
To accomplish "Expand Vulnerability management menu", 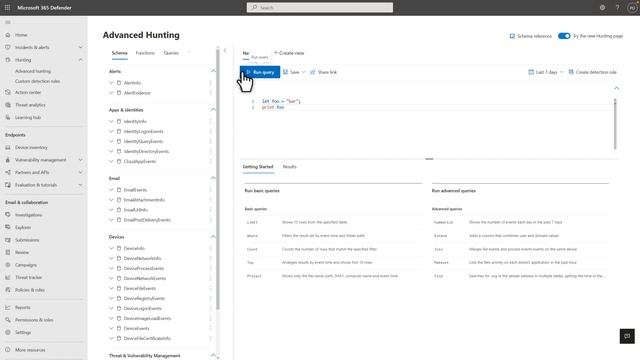I will 80,160.
